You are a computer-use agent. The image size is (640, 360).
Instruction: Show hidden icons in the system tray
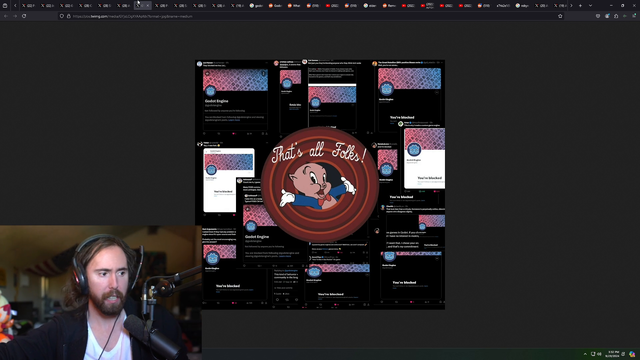[585, 354]
